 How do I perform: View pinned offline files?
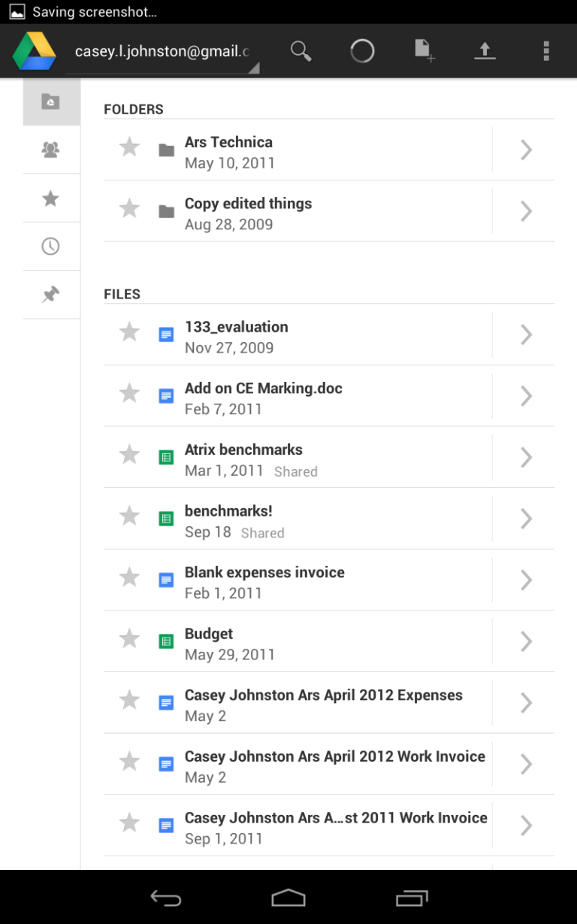click(x=50, y=294)
